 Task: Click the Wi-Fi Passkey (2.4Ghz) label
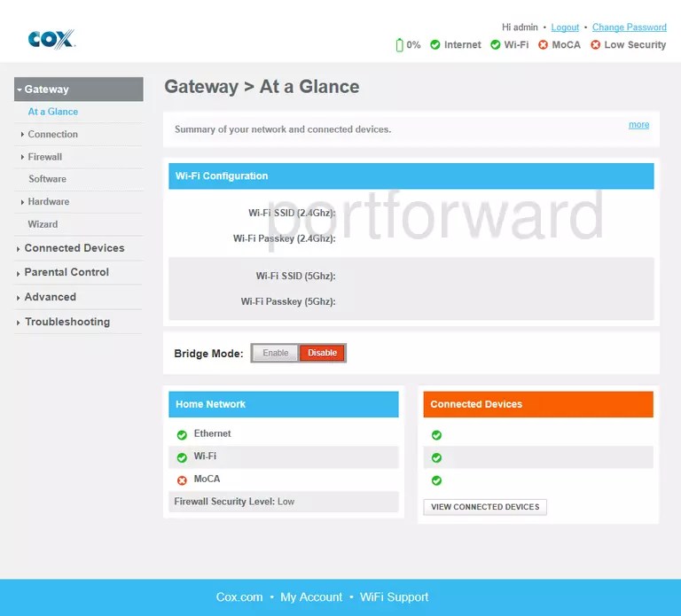pyautogui.click(x=284, y=238)
